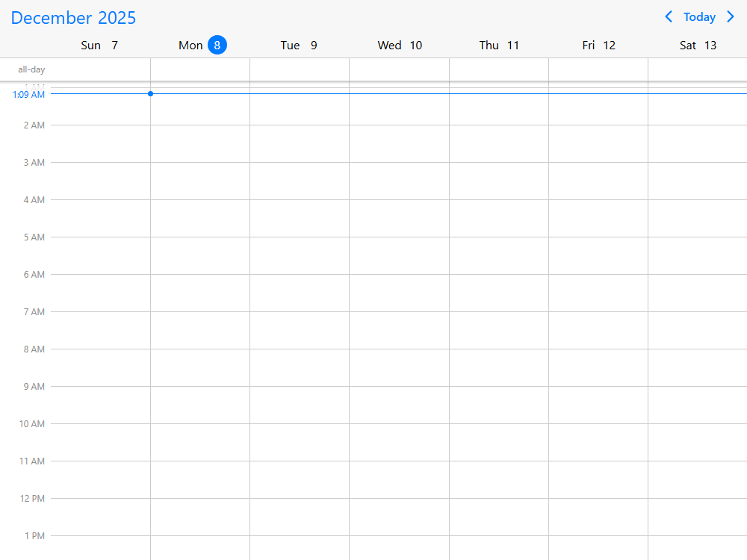Click the 3 AM slot on Thursday

[499, 181]
